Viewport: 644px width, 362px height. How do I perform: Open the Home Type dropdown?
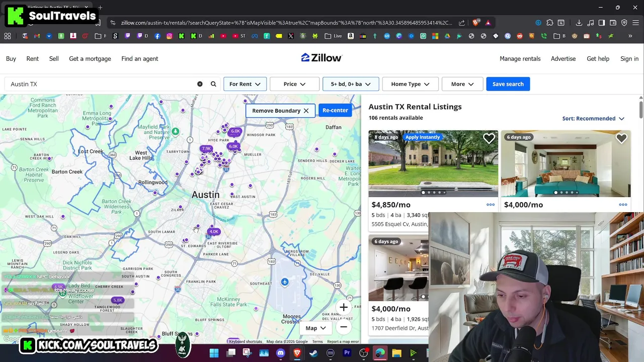(410, 84)
